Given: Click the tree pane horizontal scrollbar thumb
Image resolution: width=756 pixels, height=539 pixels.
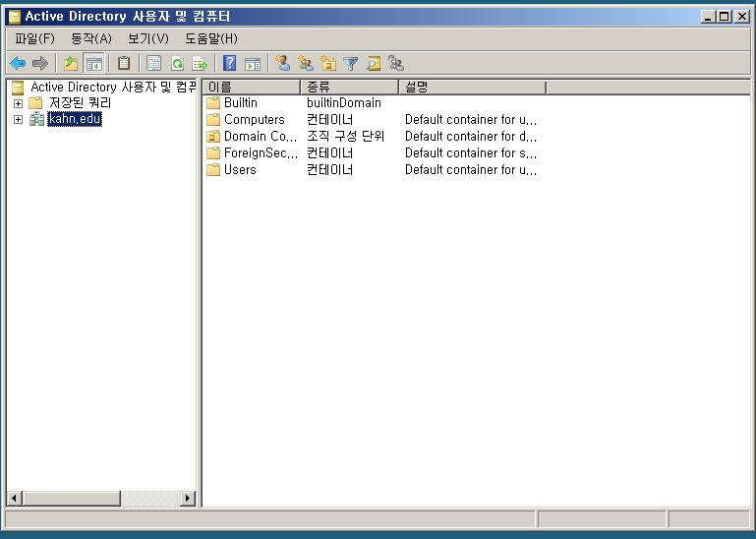Looking at the screenshot, I should tap(71, 498).
